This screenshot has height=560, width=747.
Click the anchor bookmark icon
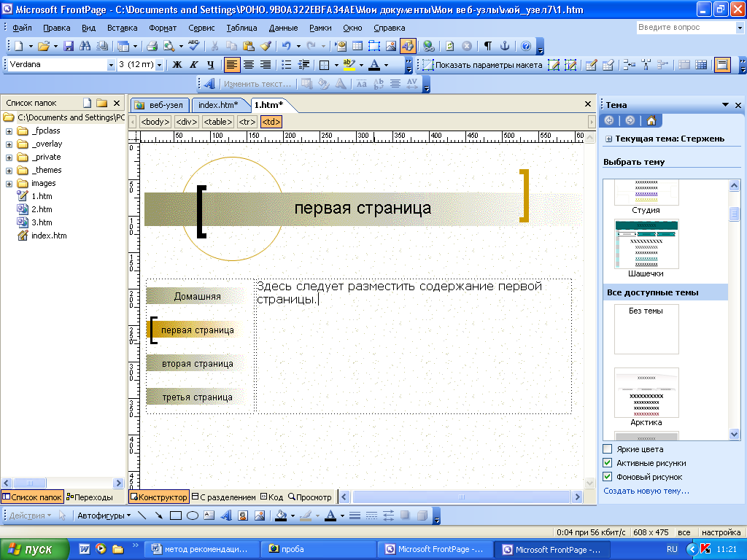coord(505,46)
